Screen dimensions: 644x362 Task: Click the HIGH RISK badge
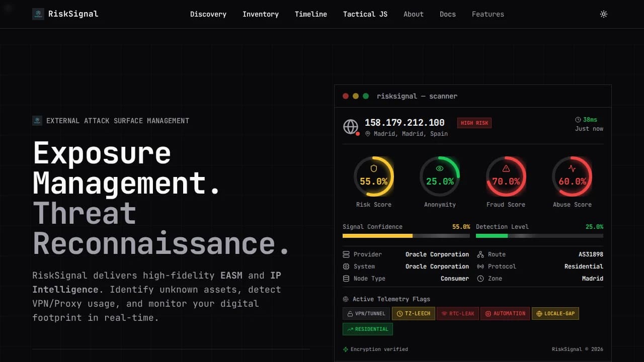tap(474, 123)
